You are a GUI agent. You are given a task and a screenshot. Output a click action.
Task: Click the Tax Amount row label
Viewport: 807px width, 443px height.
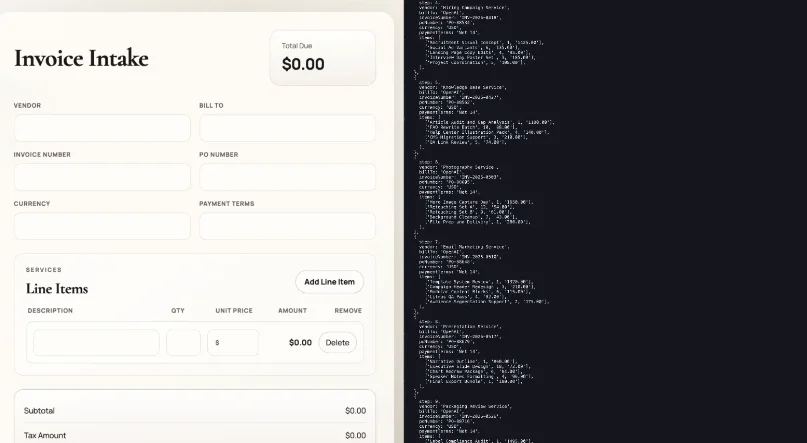(x=45, y=435)
